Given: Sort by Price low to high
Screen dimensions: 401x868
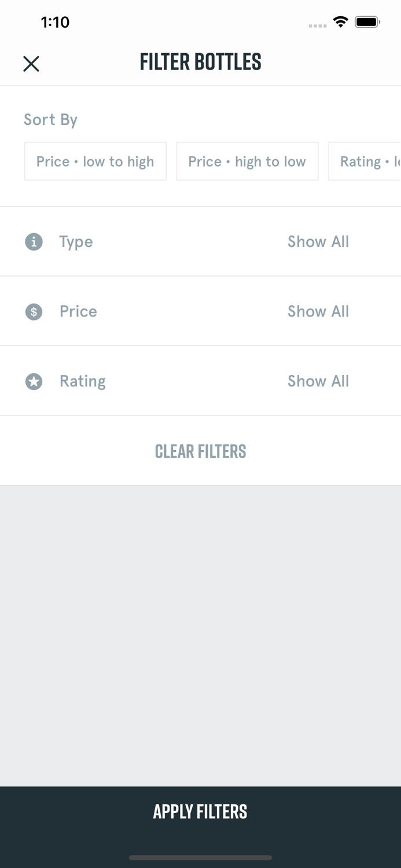Looking at the screenshot, I should tap(95, 161).
